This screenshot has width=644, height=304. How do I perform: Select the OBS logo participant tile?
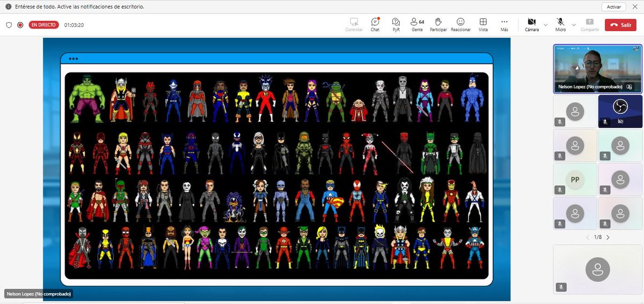[620, 111]
